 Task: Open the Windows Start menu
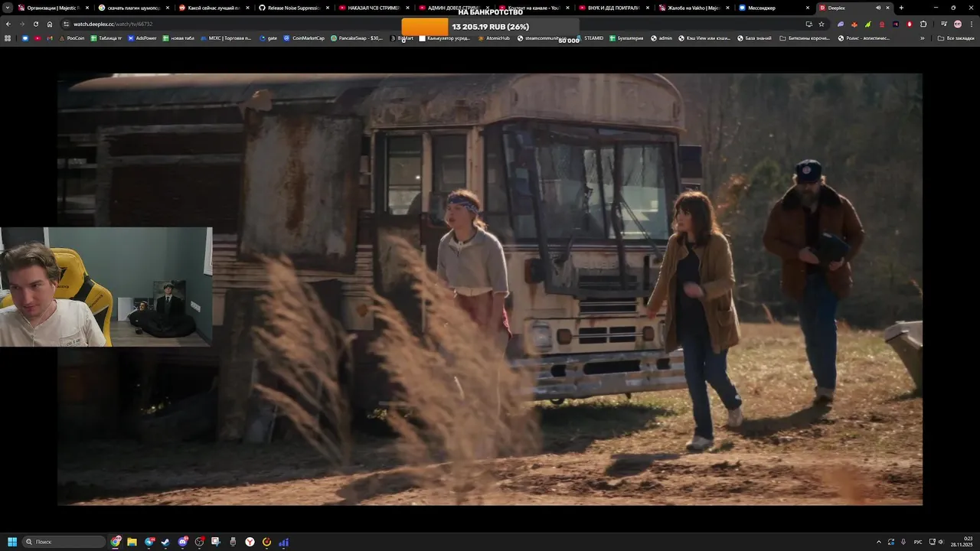point(12,542)
